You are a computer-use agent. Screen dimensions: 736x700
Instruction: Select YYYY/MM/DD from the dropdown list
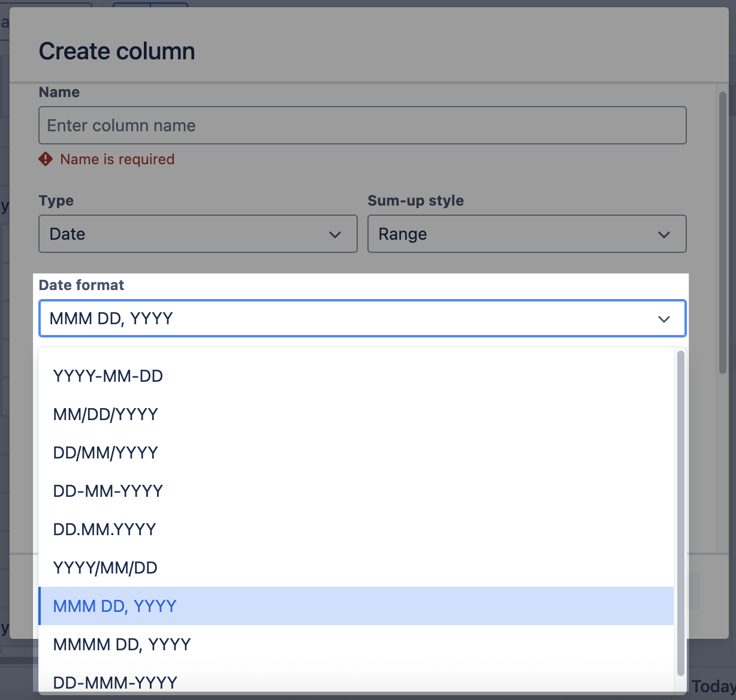(105, 568)
